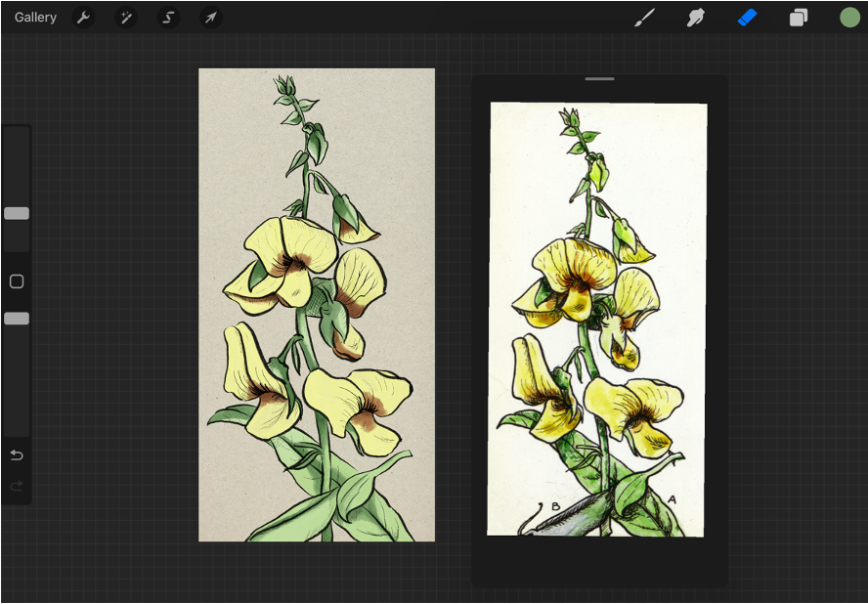Select the Paint brush tool

coord(644,18)
